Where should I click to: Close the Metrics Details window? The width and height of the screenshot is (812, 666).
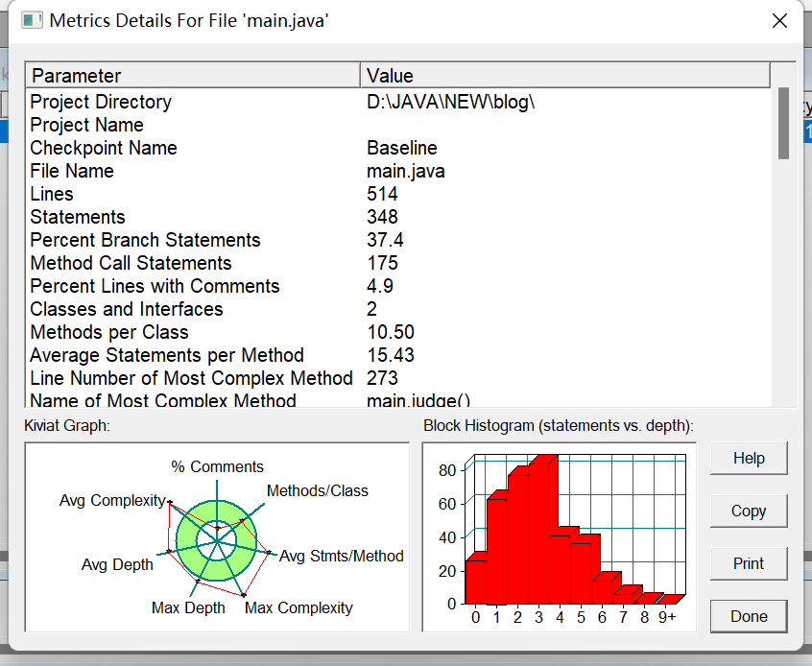[779, 21]
